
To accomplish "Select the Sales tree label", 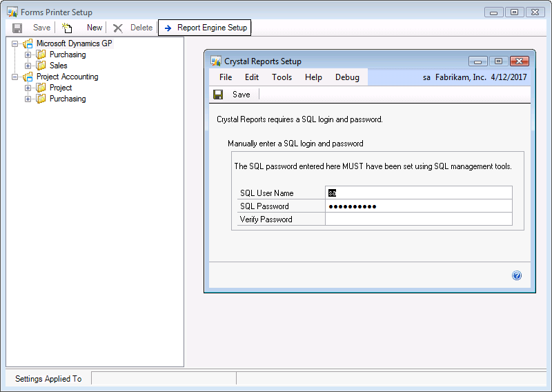I will pyautogui.click(x=59, y=66).
